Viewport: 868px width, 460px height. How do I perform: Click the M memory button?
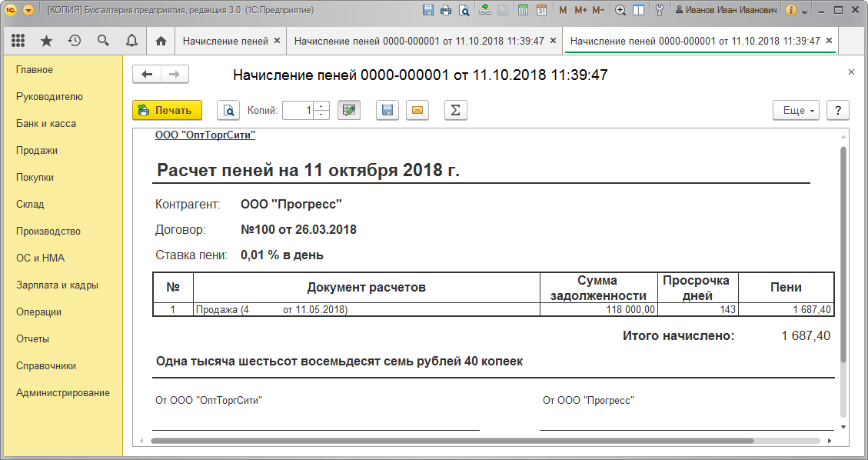click(x=563, y=10)
